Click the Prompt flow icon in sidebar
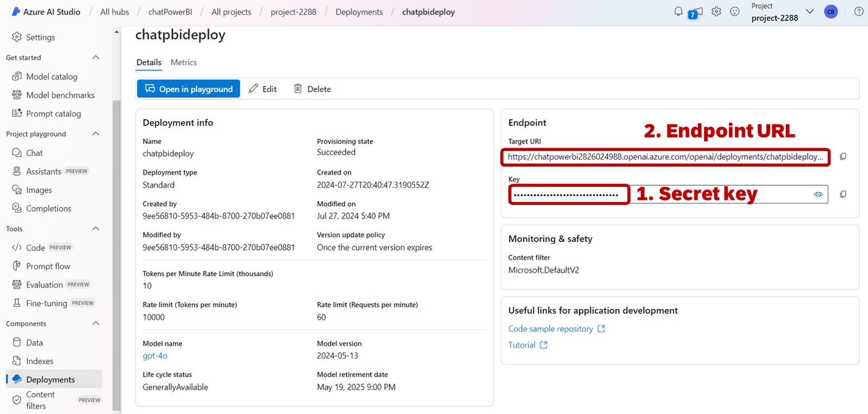 tap(17, 266)
